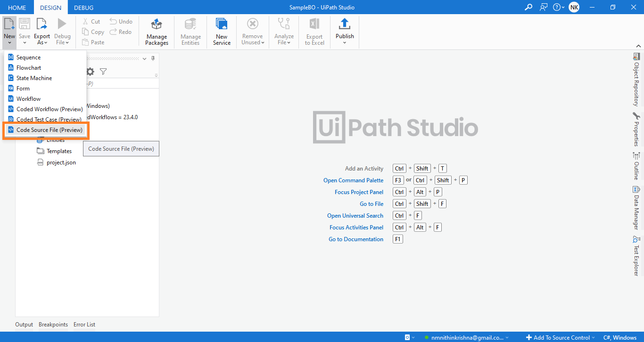
Task: Select Code Source File (Preview) menu item
Action: pyautogui.click(x=45, y=130)
